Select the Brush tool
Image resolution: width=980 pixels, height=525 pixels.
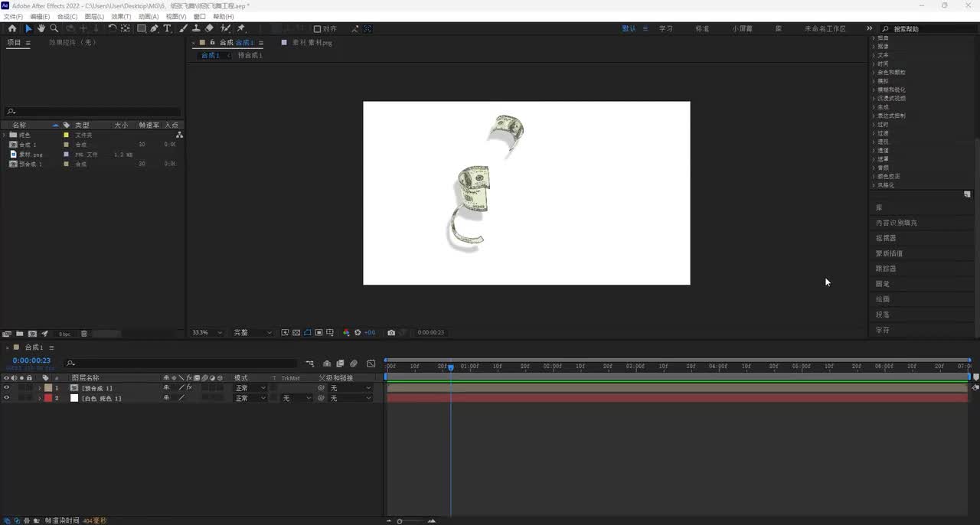click(183, 28)
